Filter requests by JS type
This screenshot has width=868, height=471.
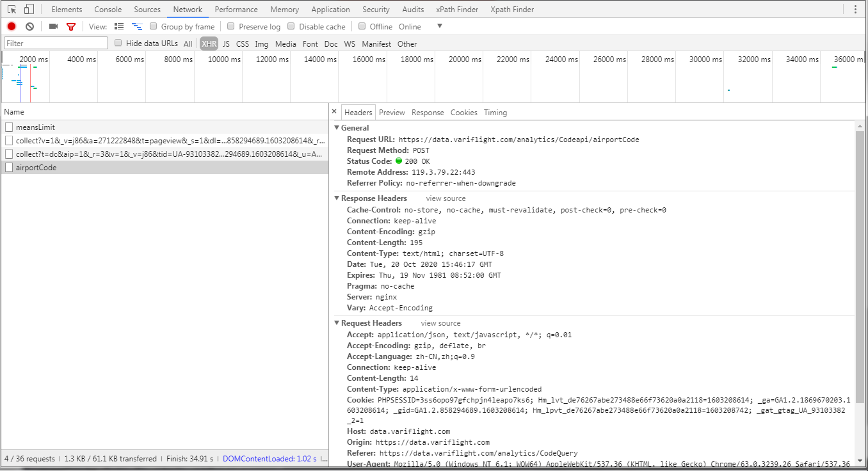[x=226, y=44]
